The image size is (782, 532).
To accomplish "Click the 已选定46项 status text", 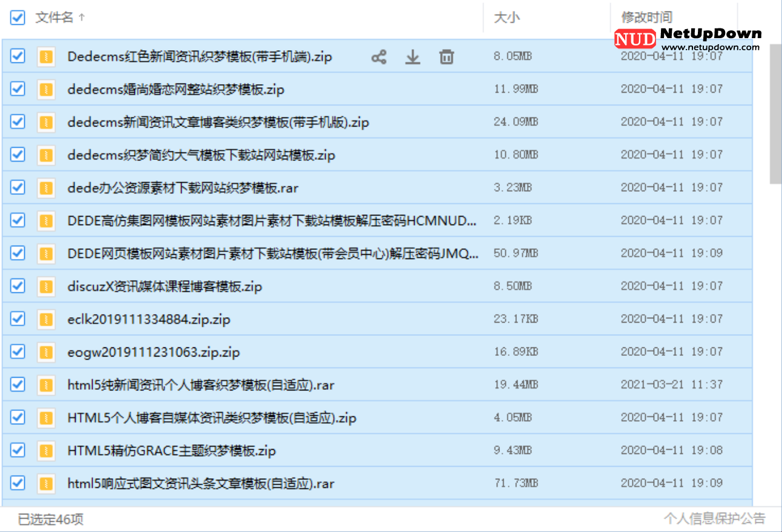I will coord(51,519).
